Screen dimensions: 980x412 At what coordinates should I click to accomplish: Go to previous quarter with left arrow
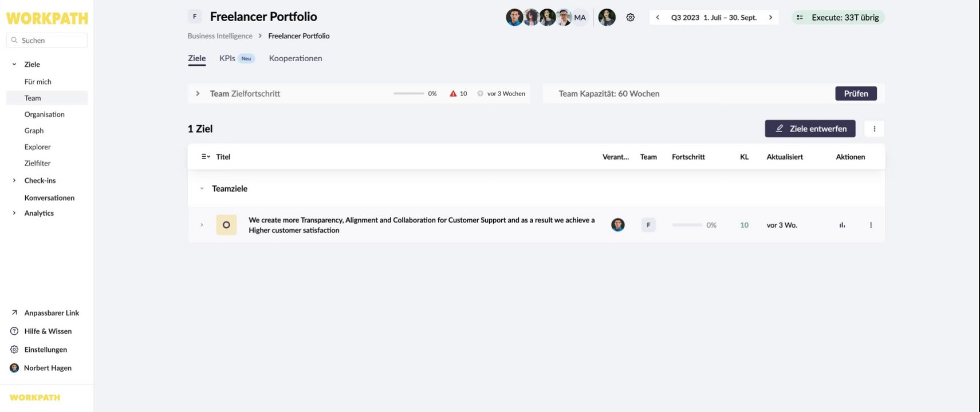tap(658, 18)
